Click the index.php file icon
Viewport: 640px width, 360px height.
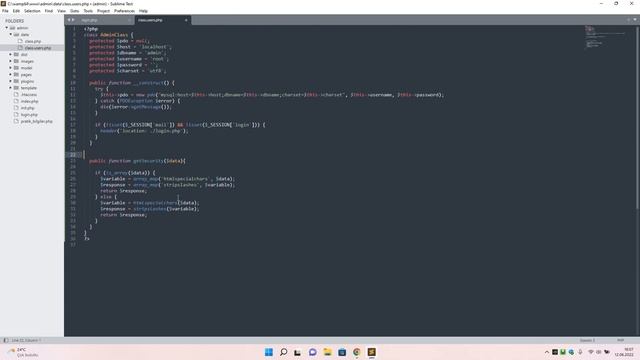pyautogui.click(x=16, y=101)
